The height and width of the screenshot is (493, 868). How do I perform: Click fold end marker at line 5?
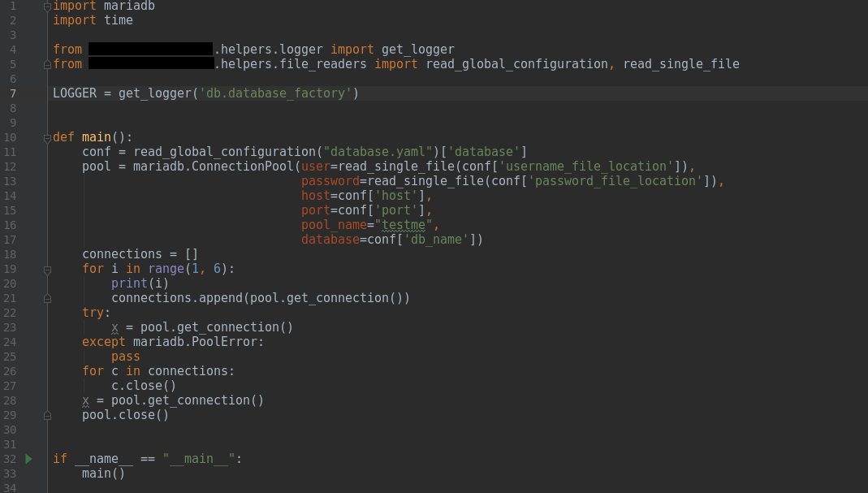point(47,64)
